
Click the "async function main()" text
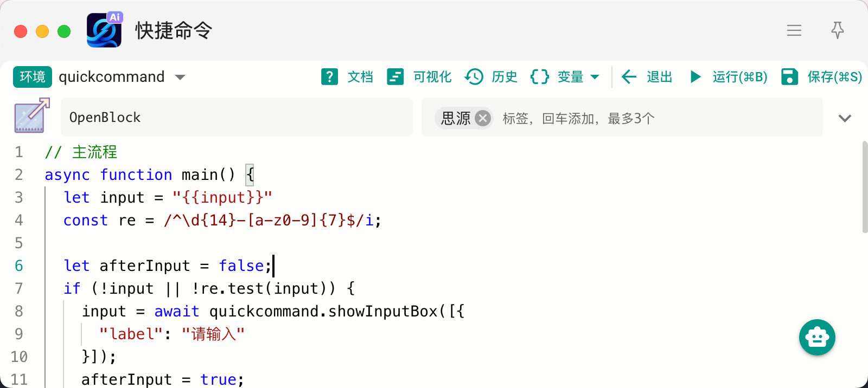[x=140, y=174]
